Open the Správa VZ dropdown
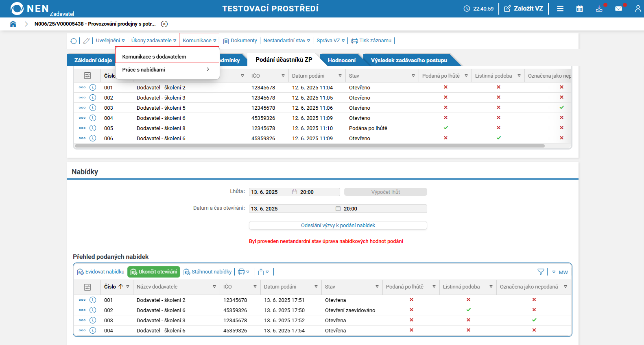The image size is (644, 345). pyautogui.click(x=330, y=41)
